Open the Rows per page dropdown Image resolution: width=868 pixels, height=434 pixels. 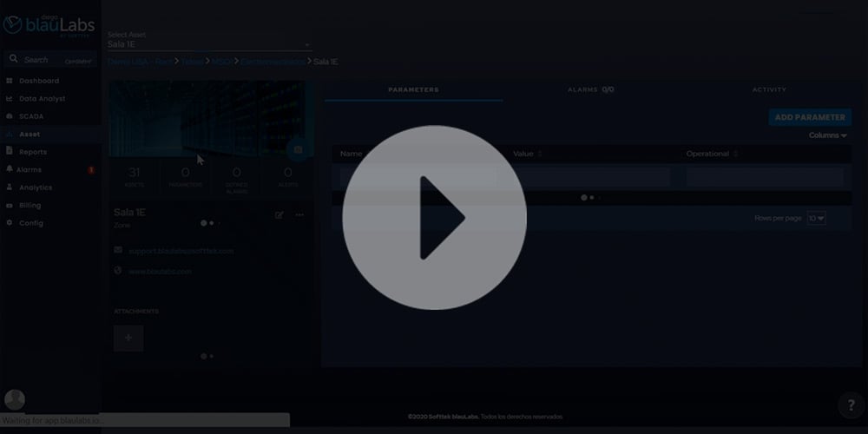(x=816, y=219)
